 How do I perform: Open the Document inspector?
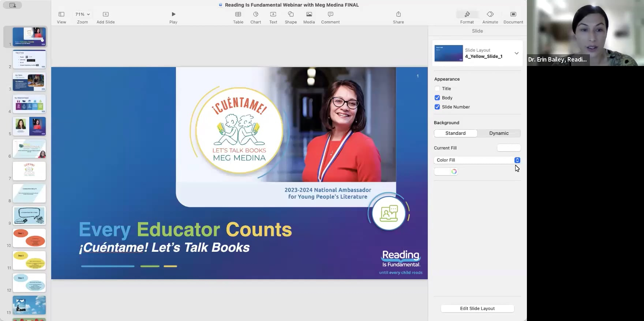[513, 14]
